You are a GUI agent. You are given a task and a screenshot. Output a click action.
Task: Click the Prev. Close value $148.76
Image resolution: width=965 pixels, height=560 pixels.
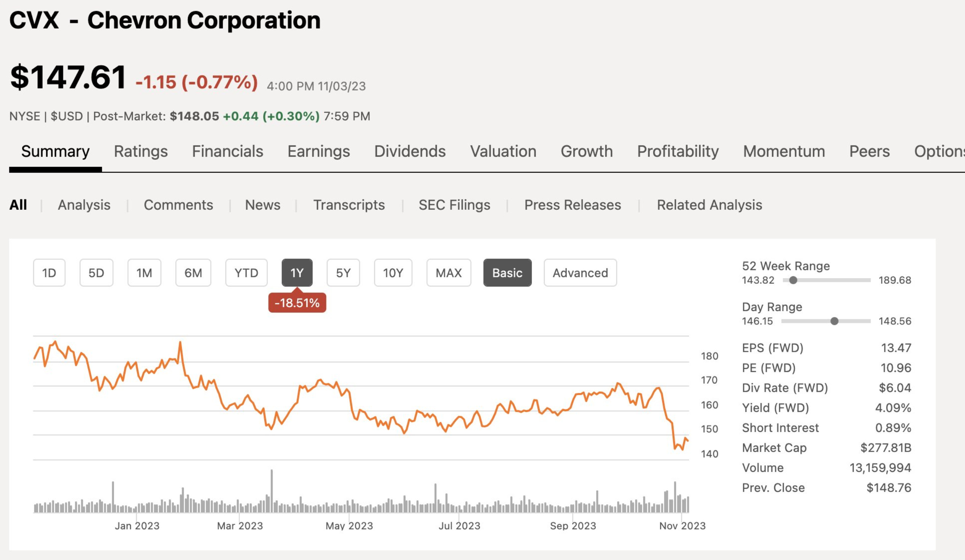[x=888, y=488]
